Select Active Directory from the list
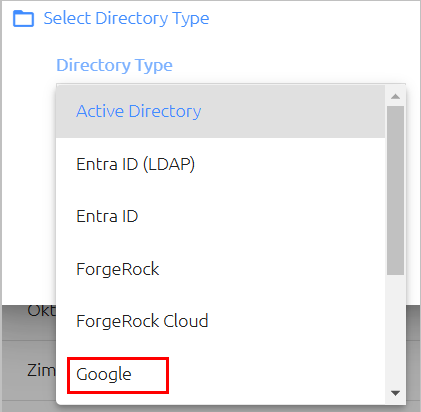Screen dimensions: 421x412 pos(220,111)
